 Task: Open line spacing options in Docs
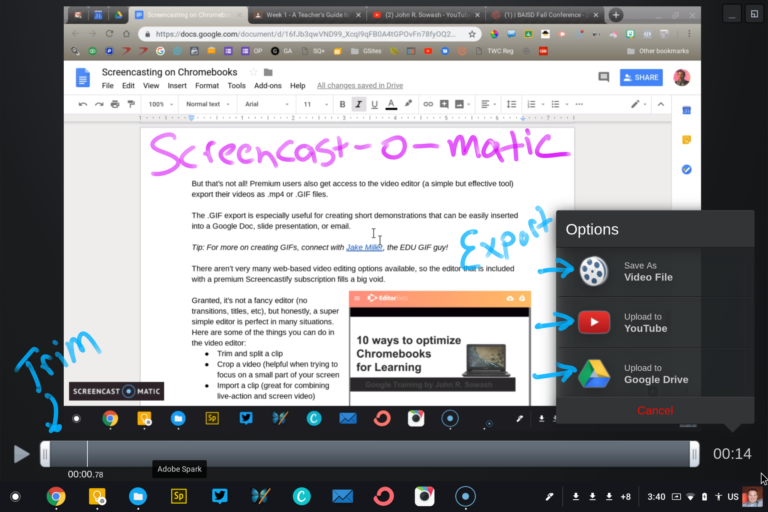pyautogui.click(x=511, y=104)
